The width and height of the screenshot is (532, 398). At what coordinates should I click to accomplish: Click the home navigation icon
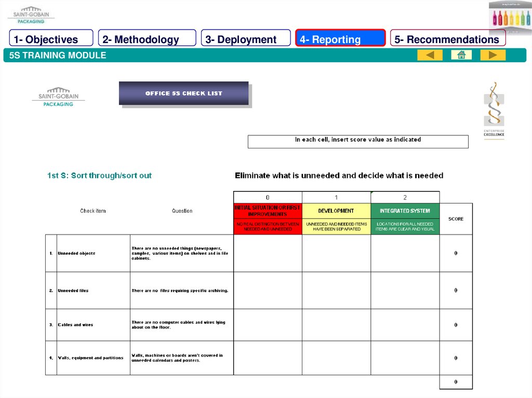[461, 55]
